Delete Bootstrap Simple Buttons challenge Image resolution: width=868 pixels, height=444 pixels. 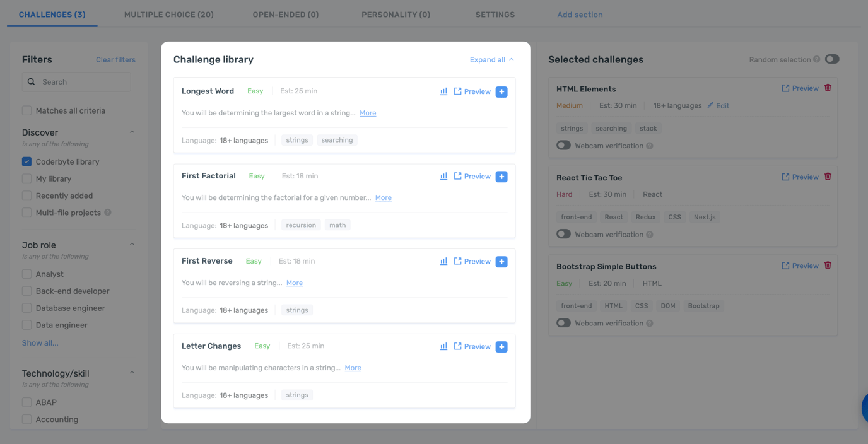[828, 266]
